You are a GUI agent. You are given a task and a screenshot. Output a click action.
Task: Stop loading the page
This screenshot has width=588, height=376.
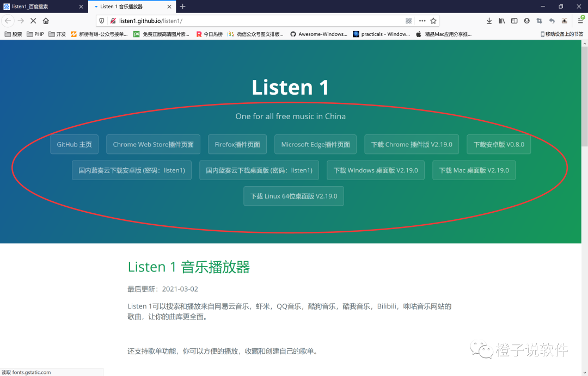(33, 21)
